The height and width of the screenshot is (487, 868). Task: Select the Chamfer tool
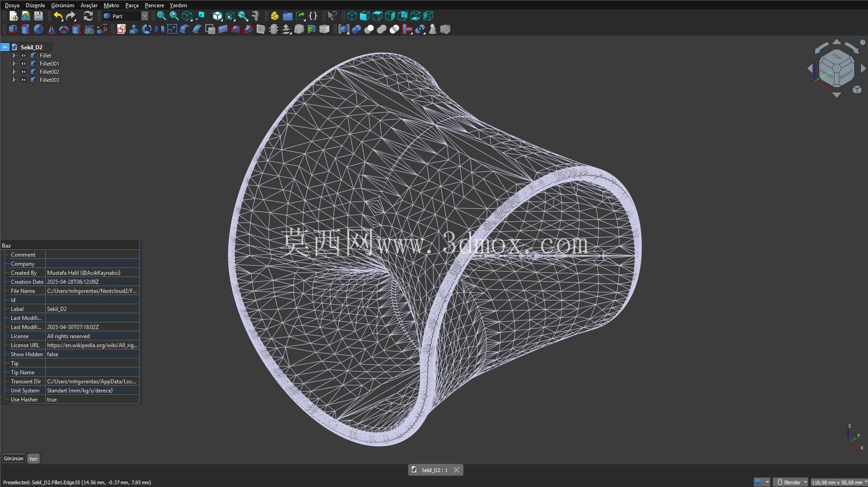[197, 29]
